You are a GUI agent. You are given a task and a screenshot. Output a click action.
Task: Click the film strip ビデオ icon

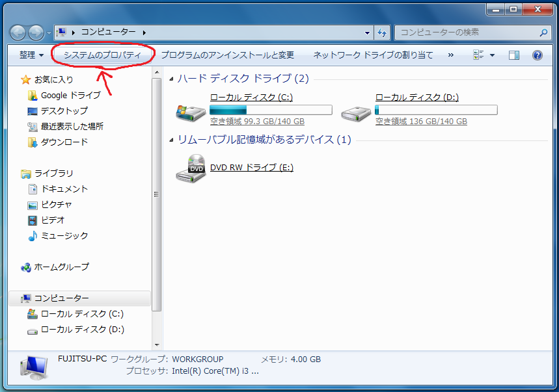[x=33, y=220]
